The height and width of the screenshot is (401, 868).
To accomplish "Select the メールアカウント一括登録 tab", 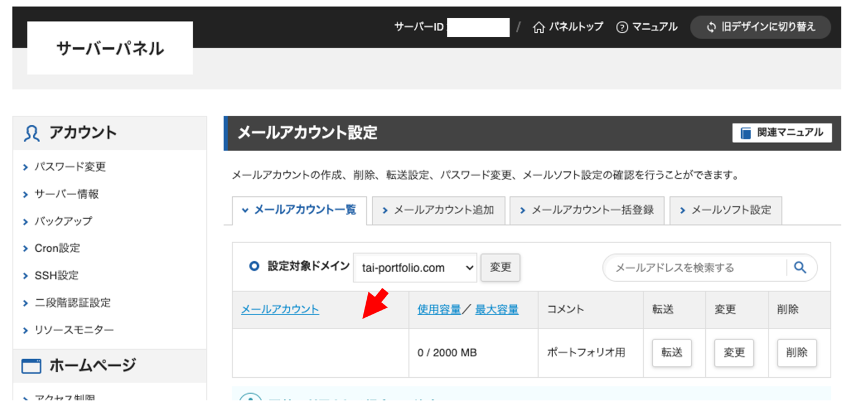I will [x=587, y=210].
